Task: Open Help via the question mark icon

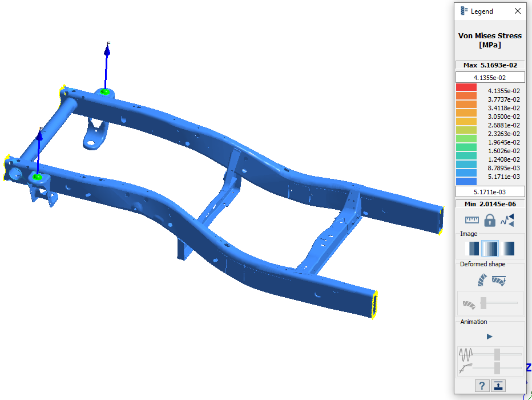Action: 481,386
